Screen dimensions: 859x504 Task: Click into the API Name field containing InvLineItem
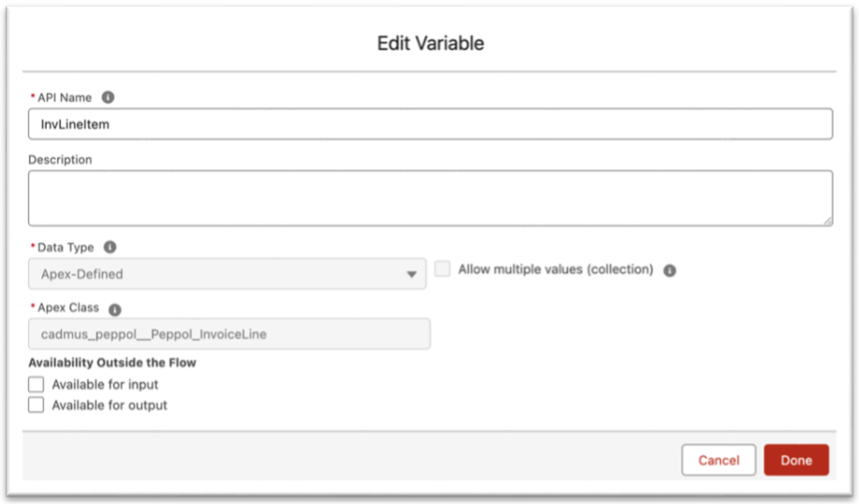point(430,124)
